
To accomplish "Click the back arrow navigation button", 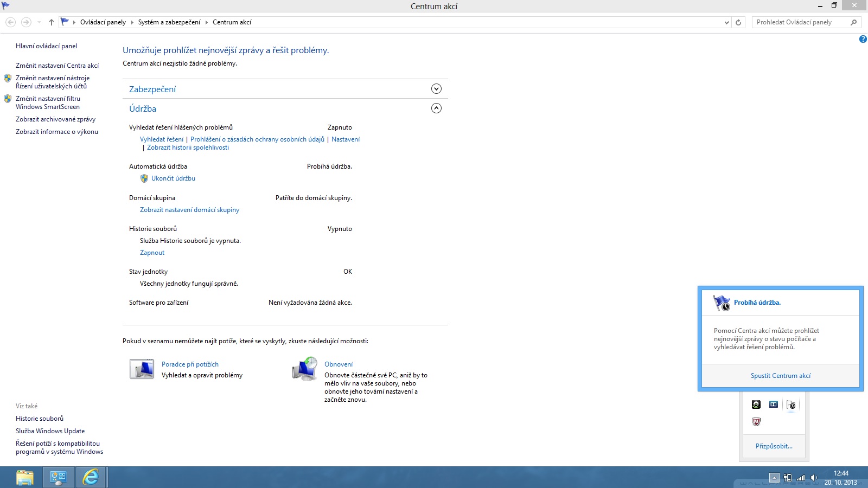I will click(10, 22).
